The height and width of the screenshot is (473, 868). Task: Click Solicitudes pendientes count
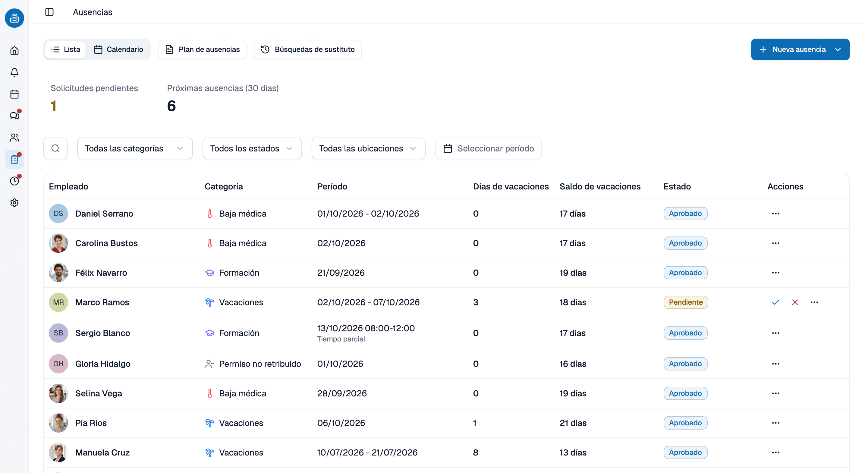54,106
